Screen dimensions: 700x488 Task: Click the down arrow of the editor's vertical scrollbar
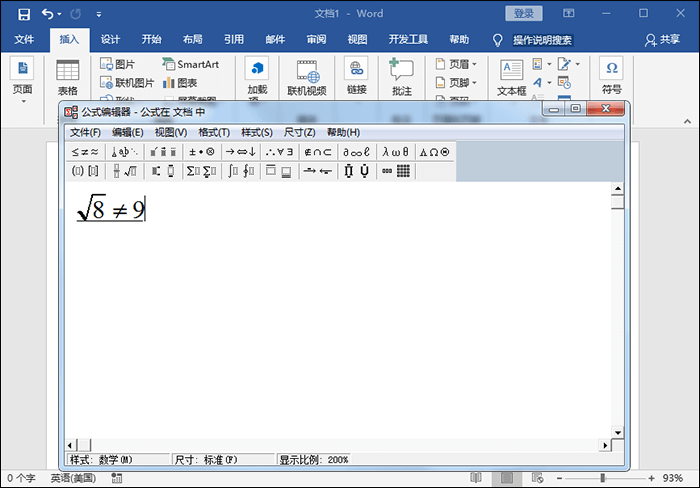coord(618,432)
